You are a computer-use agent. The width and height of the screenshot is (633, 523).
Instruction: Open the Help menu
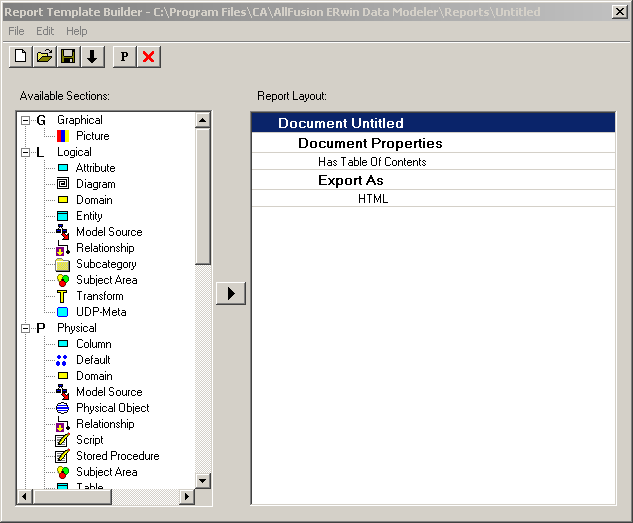point(77,31)
